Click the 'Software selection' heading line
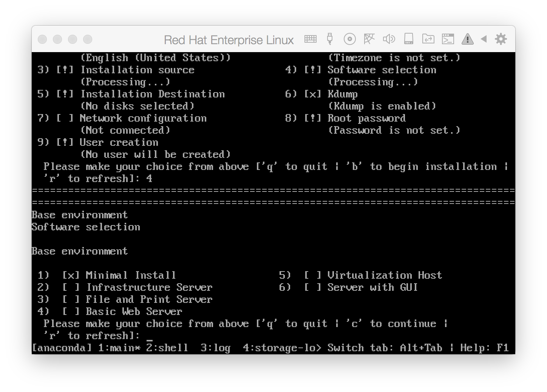 86,227
